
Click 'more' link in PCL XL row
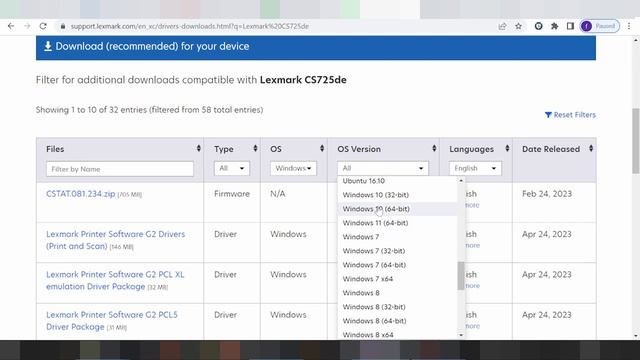pyautogui.click(x=473, y=286)
